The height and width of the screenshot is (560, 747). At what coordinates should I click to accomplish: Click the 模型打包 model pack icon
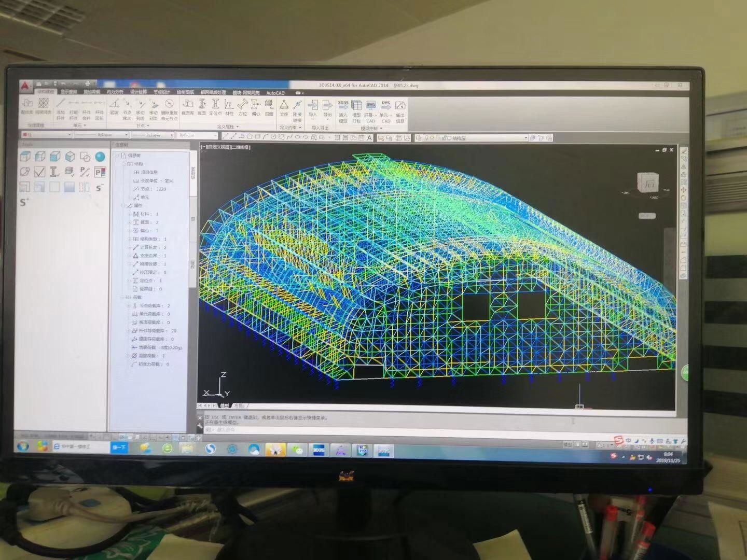click(356, 111)
